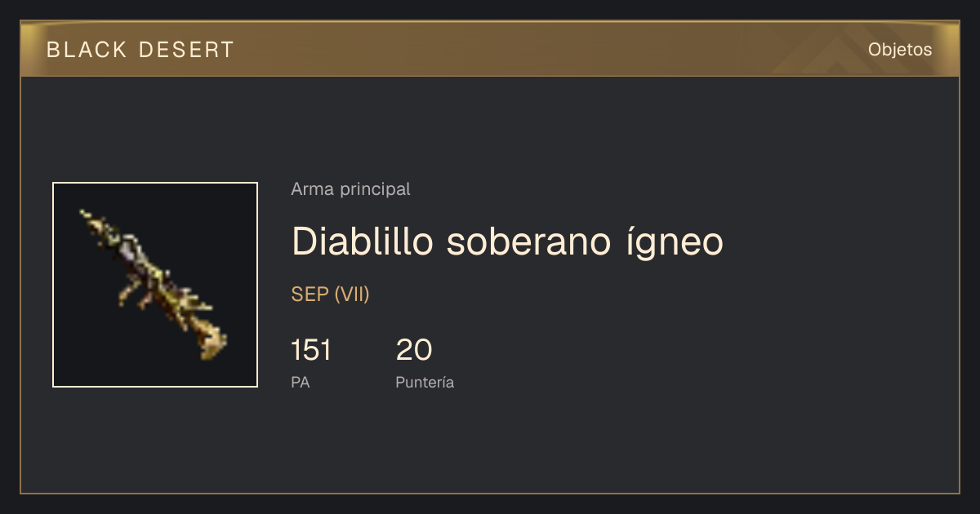
Task: Click the Puntería stat label
Action: (425, 383)
